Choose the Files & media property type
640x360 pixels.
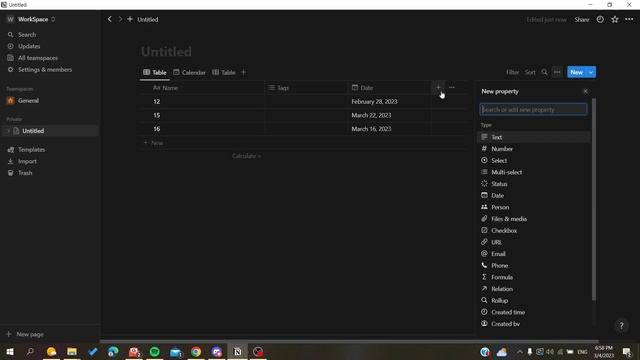coord(534,219)
